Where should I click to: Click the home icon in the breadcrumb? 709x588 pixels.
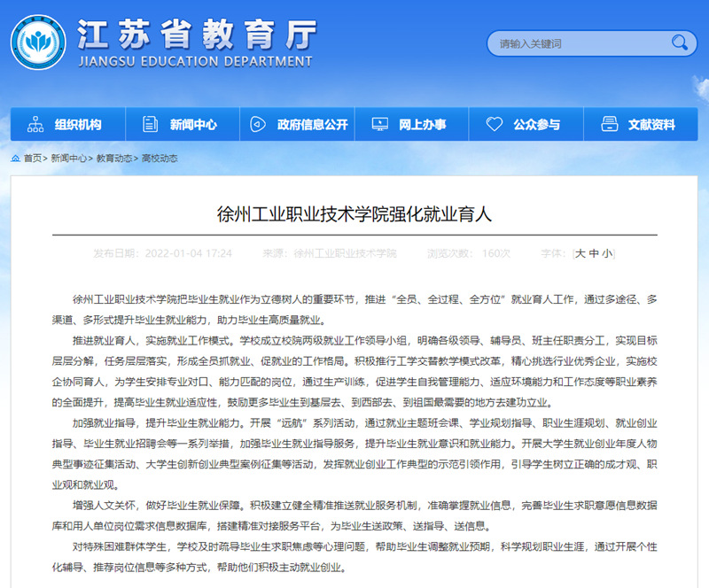pyautogui.click(x=16, y=159)
